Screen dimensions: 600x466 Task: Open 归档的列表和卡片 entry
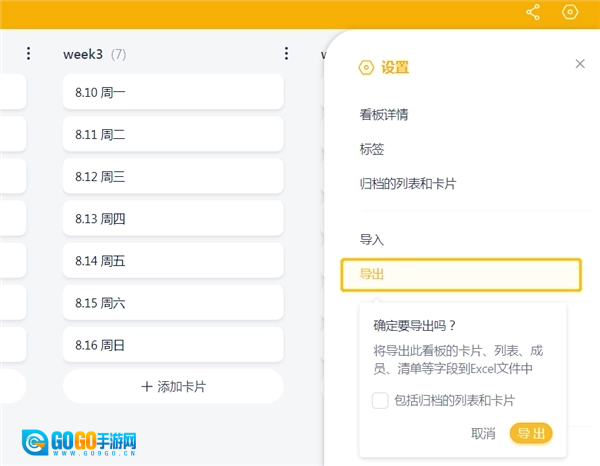click(x=408, y=185)
